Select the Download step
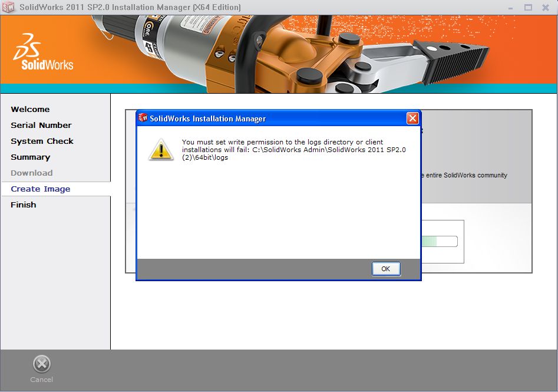Viewport: 558px width, 392px height. point(32,173)
